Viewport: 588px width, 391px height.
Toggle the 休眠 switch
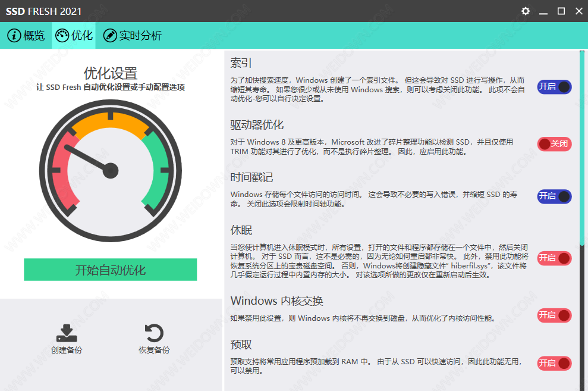click(554, 258)
